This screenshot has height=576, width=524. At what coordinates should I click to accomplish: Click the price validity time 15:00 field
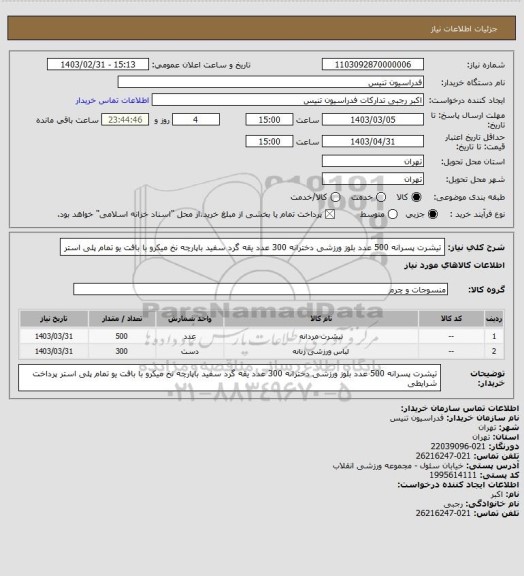pos(269,141)
